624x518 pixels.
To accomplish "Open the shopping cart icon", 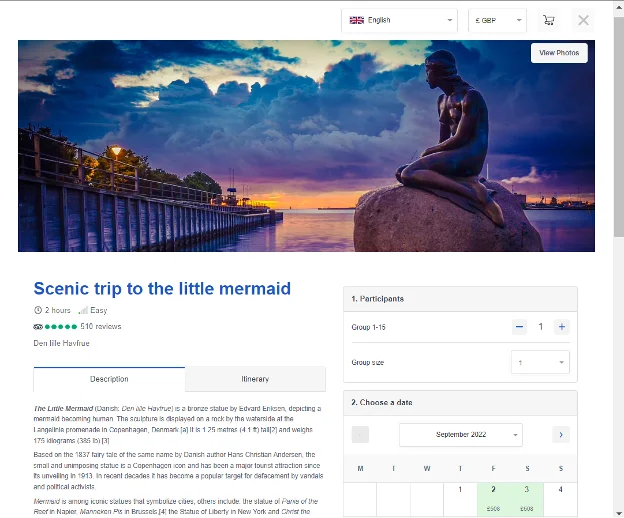I will coord(548,20).
